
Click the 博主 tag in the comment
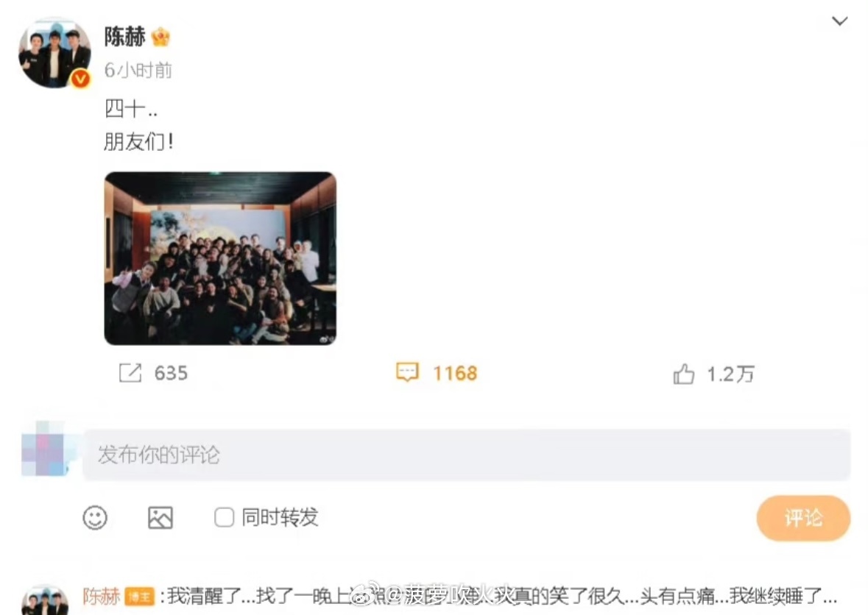tap(139, 597)
